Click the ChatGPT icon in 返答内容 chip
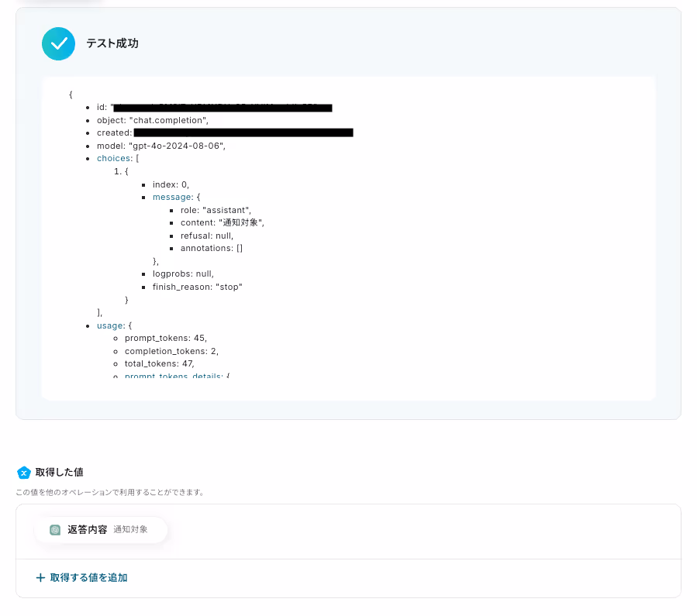The image size is (697, 616). point(55,529)
